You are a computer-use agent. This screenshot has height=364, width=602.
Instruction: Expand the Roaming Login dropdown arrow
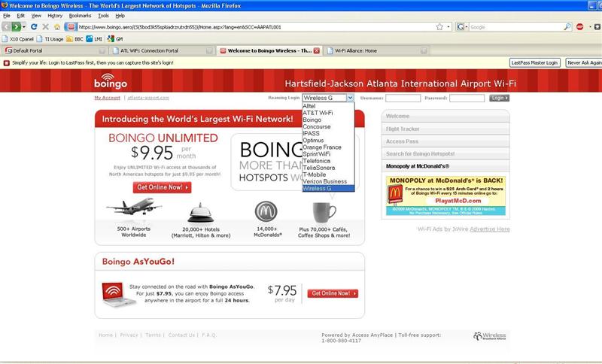coord(350,98)
